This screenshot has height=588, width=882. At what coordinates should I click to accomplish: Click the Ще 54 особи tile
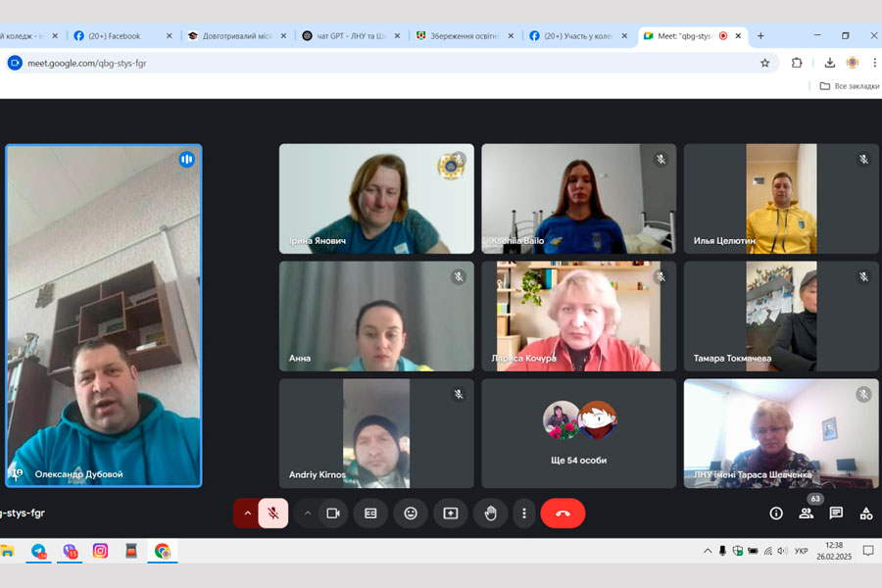click(x=579, y=433)
